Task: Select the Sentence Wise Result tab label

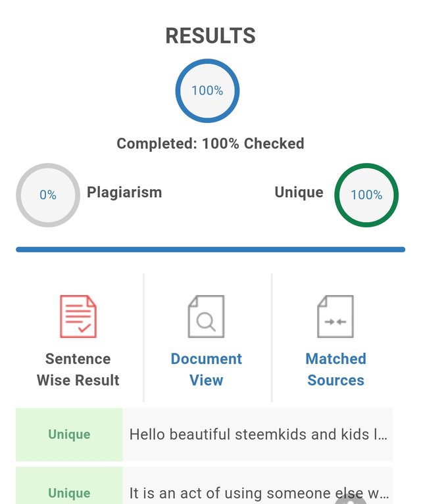Action: coord(78,369)
